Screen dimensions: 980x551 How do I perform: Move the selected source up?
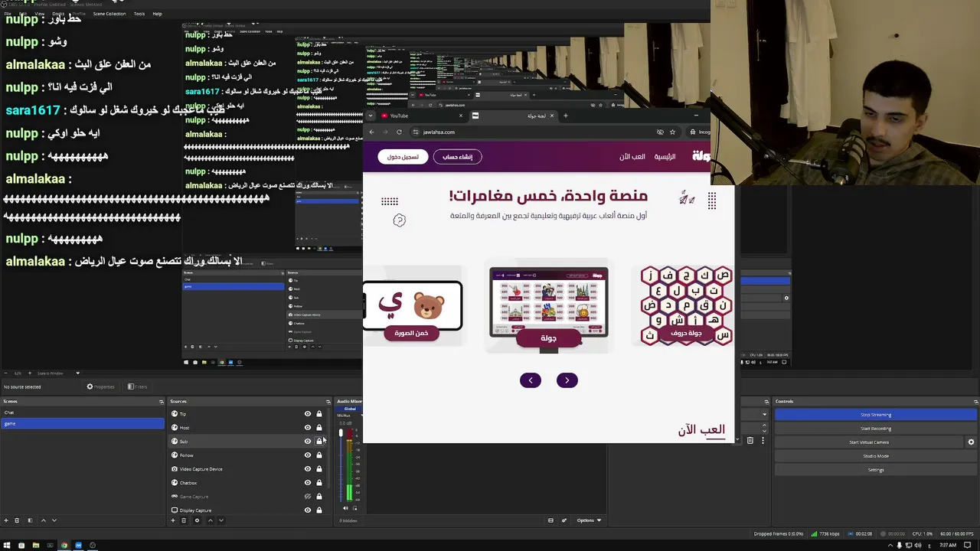coord(210,520)
